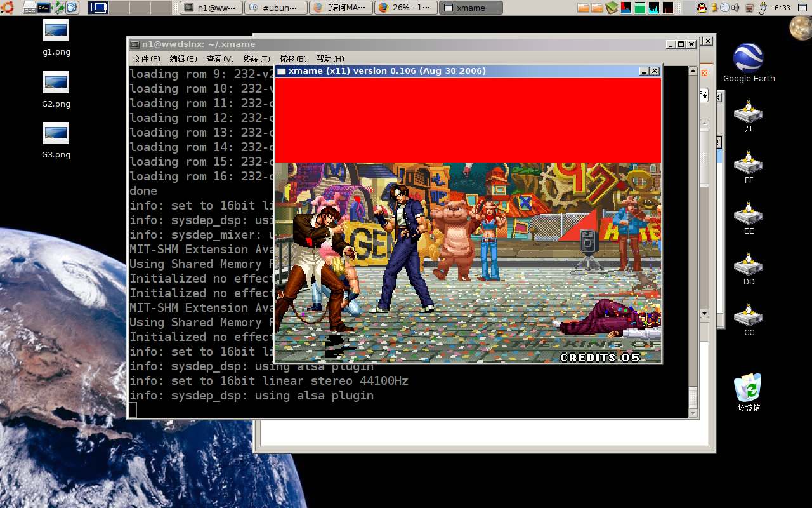The image size is (812, 508).
Task: Open the 帮助(H) menu in terminal
Action: [330, 58]
